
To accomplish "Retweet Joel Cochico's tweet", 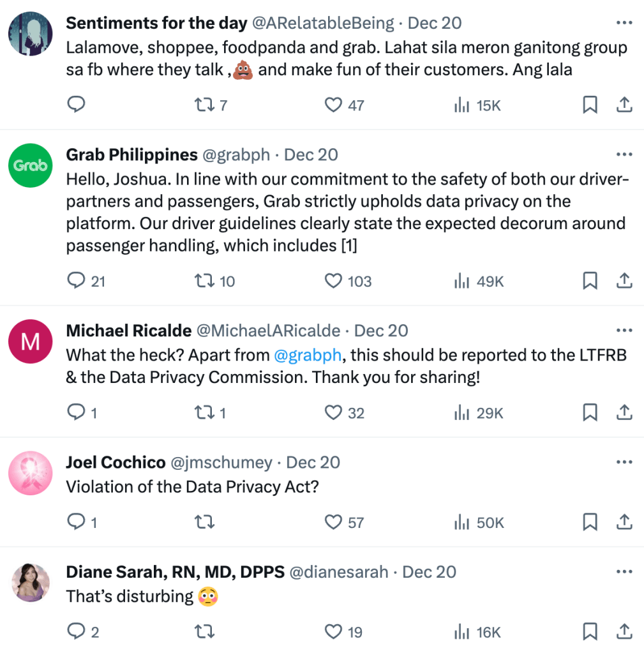I will pyautogui.click(x=204, y=523).
